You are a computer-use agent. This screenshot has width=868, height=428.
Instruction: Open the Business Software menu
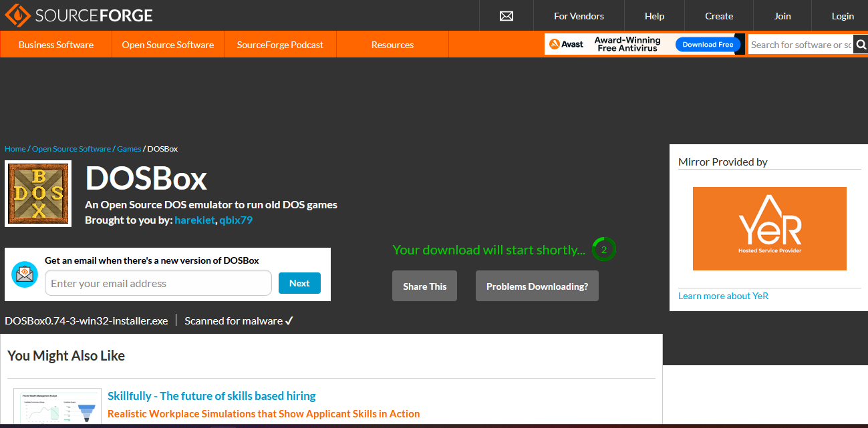point(56,45)
